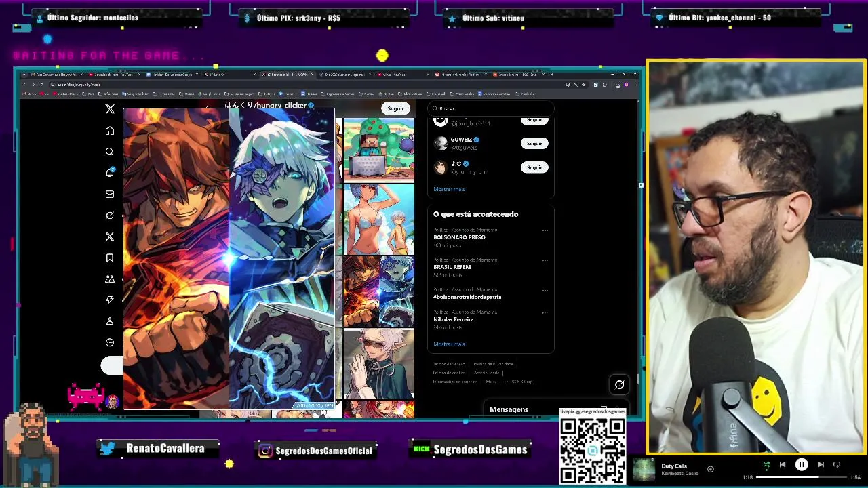
Task: Click the livepix QR code
Action: point(592,450)
